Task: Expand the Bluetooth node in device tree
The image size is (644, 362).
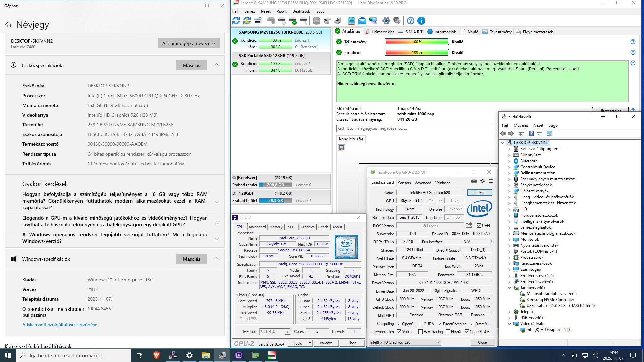Action: pyautogui.click(x=509, y=161)
